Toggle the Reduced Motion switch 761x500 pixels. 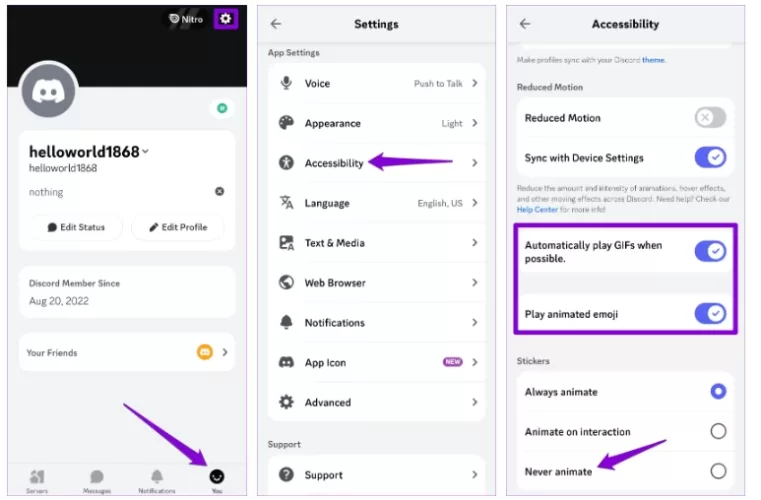click(x=710, y=117)
